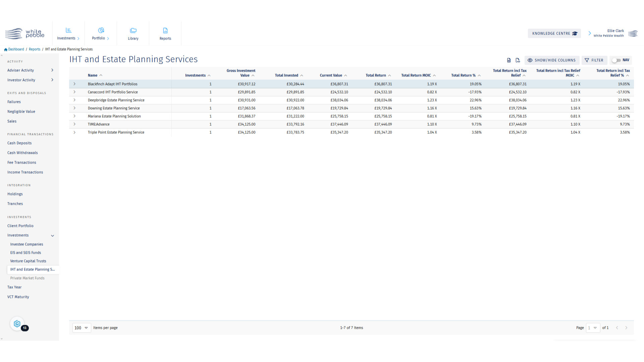Image resolution: width=644 pixels, height=362 pixels.
Task: Go to Dashboard breadcrumb link
Action: tap(16, 49)
